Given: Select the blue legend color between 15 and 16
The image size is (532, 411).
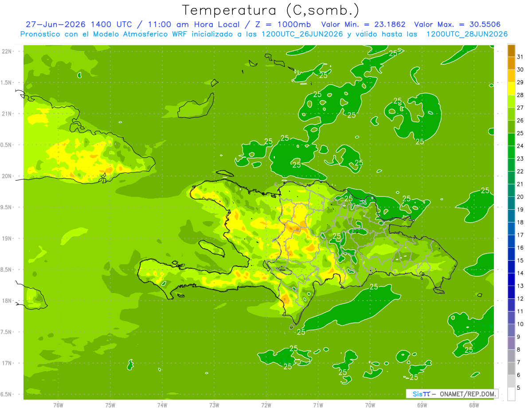Looking at the screenshot, I should [x=511, y=254].
